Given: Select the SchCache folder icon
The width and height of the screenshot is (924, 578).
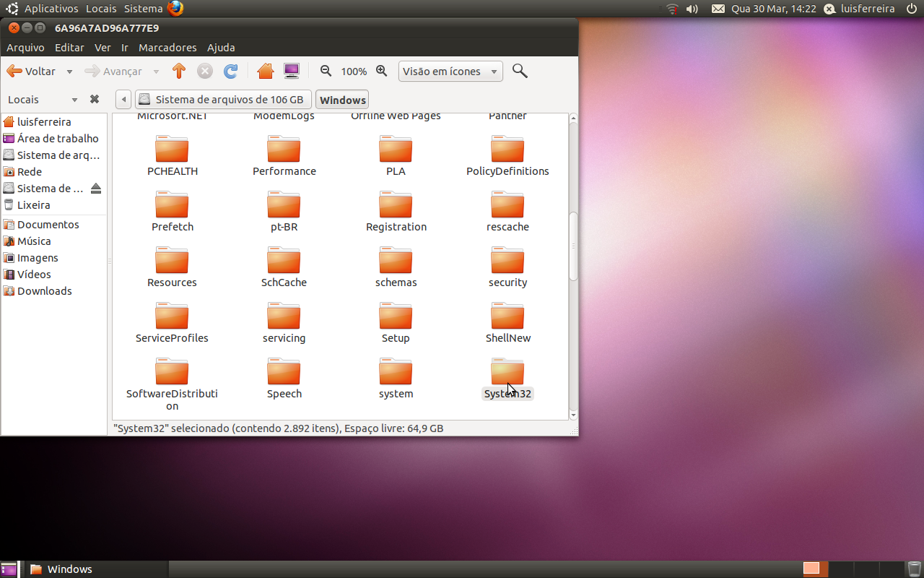Looking at the screenshot, I should tap(284, 259).
